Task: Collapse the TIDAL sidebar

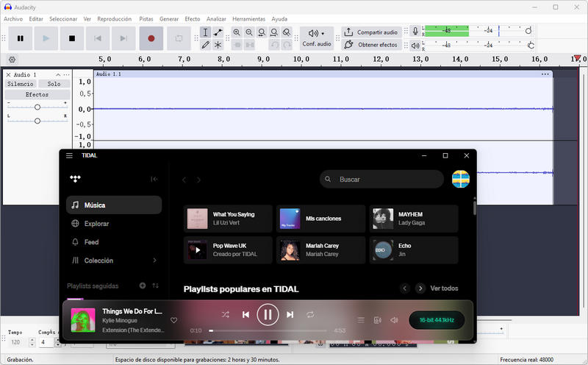Action: point(154,179)
